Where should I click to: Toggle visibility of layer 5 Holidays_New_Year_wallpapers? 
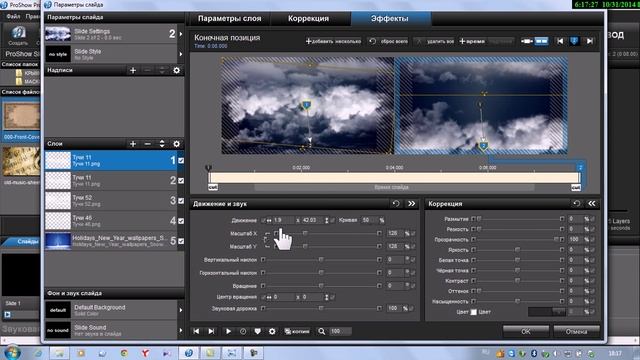pos(181,241)
